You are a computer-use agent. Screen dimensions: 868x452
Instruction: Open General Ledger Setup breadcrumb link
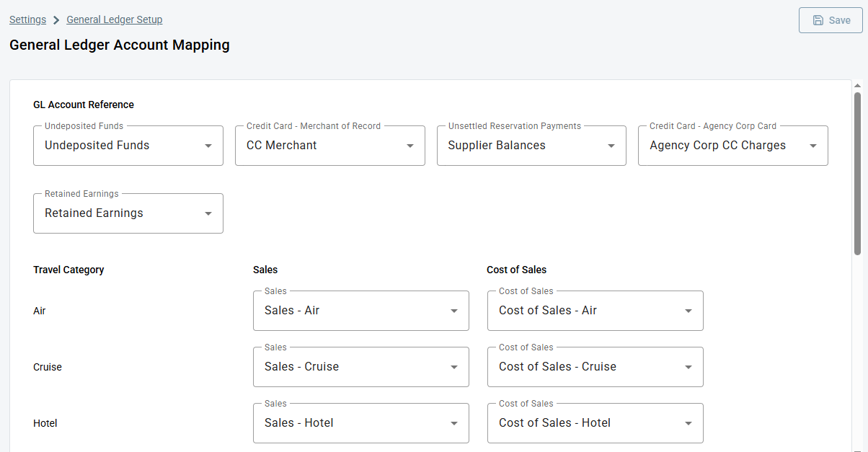click(x=114, y=19)
